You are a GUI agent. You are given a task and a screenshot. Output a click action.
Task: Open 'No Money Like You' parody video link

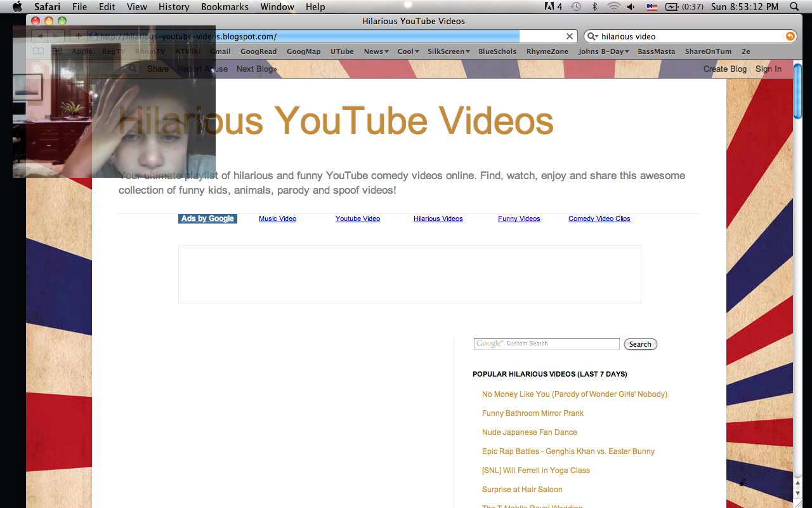point(575,394)
